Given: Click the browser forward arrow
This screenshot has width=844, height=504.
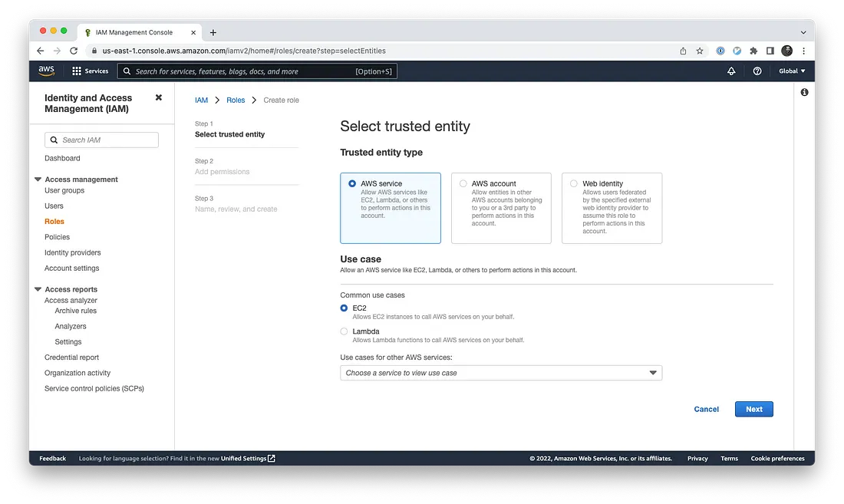Looking at the screenshot, I should (57, 51).
